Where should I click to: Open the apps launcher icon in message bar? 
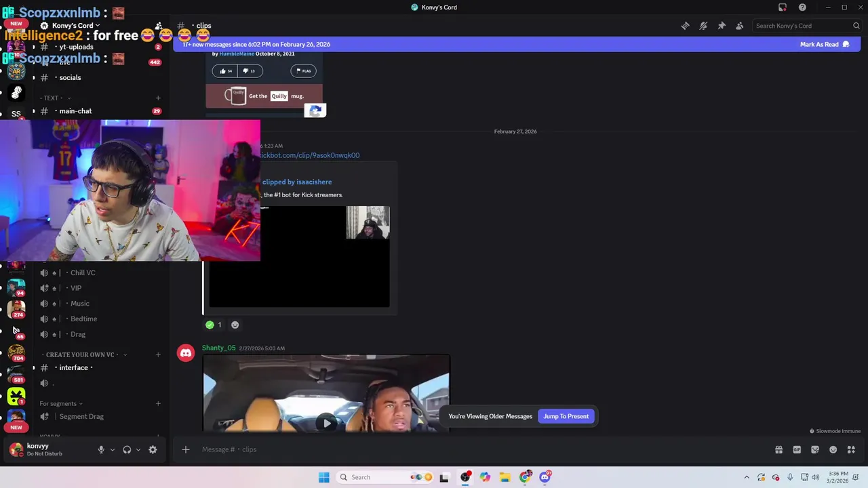tap(852, 449)
